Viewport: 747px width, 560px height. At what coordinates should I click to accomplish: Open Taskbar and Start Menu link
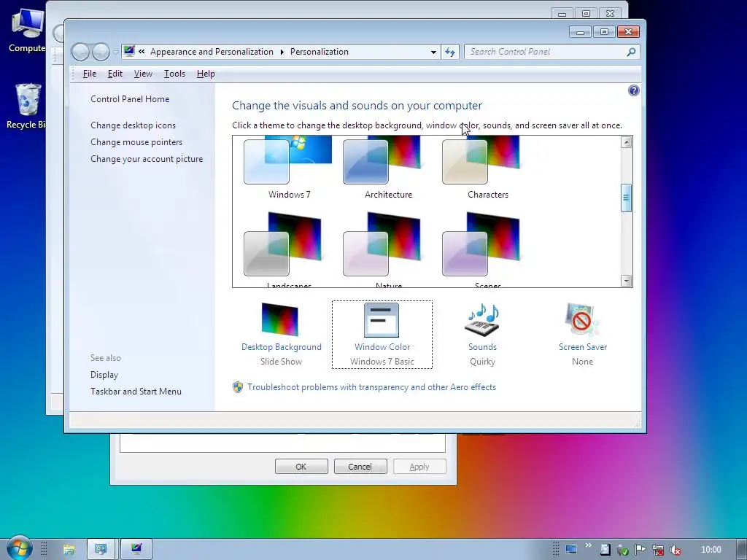click(x=136, y=392)
